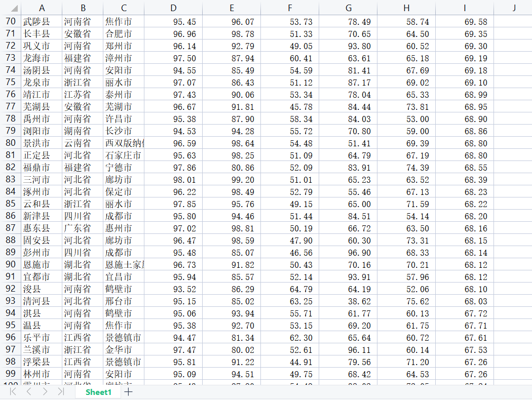The width and height of the screenshot is (532, 400).
Task: Click cell containing 浮梁县
Action: coord(42,362)
